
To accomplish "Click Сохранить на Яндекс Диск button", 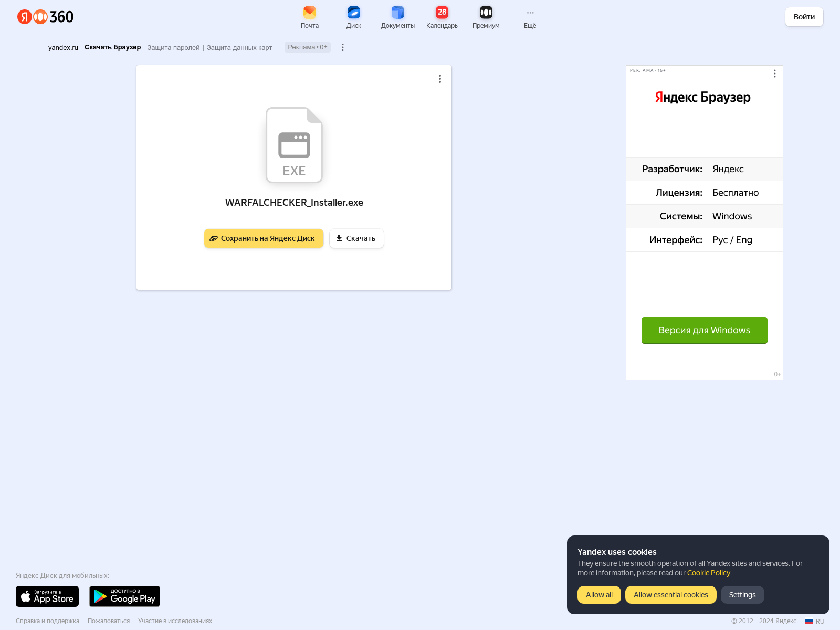I will point(264,238).
